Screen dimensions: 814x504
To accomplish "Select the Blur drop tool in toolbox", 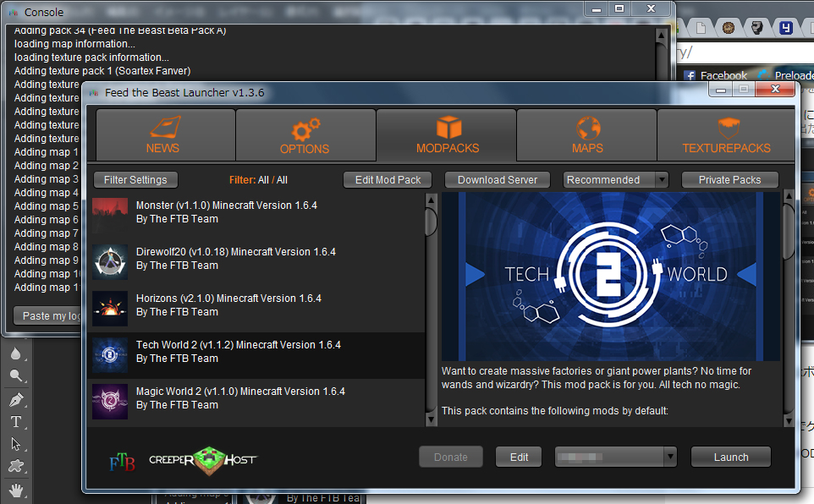I will coord(16,354).
